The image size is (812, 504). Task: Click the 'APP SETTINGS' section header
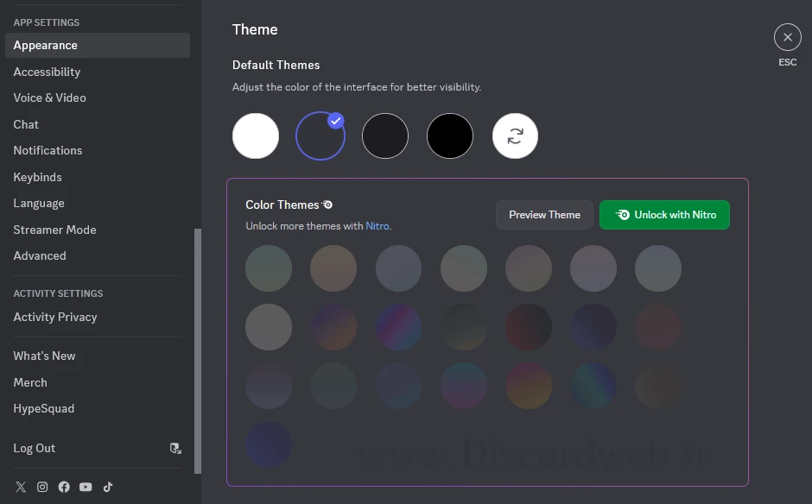click(47, 22)
